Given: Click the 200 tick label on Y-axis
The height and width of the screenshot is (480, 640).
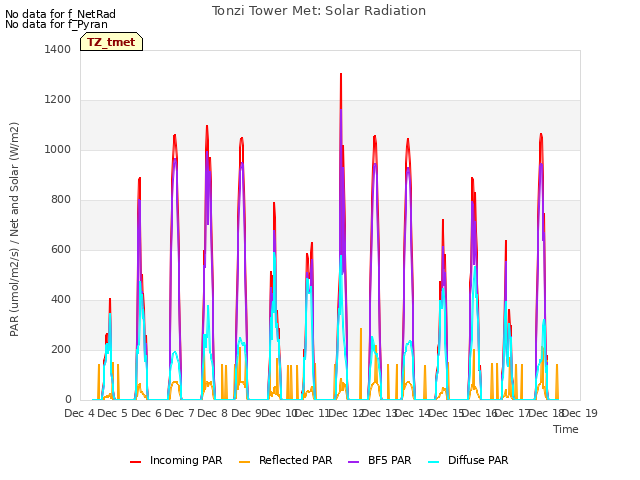Looking at the screenshot, I should 61,349.
